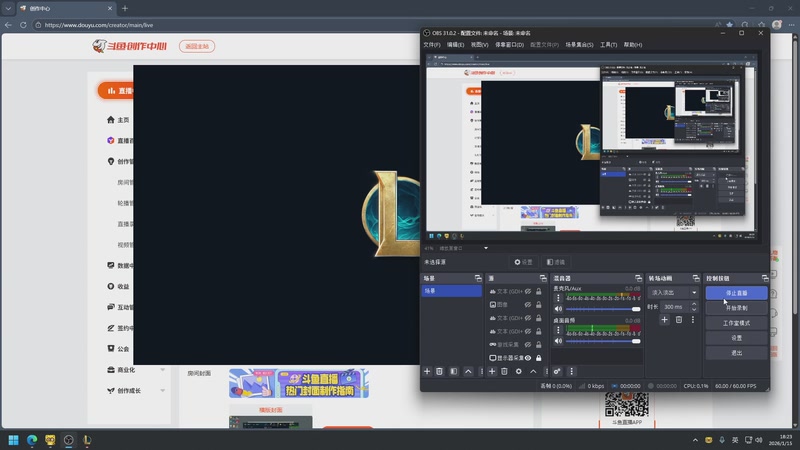The height and width of the screenshot is (450, 800).
Task: Expand 创作成长 section in Douyu sidebar
Action: click(x=162, y=391)
